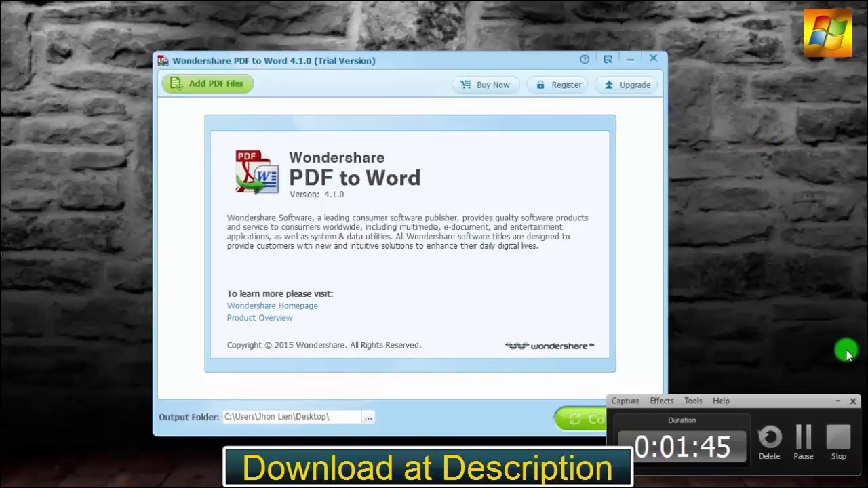This screenshot has height=488, width=868.
Task: Open Help menu in recorder
Action: 721,401
